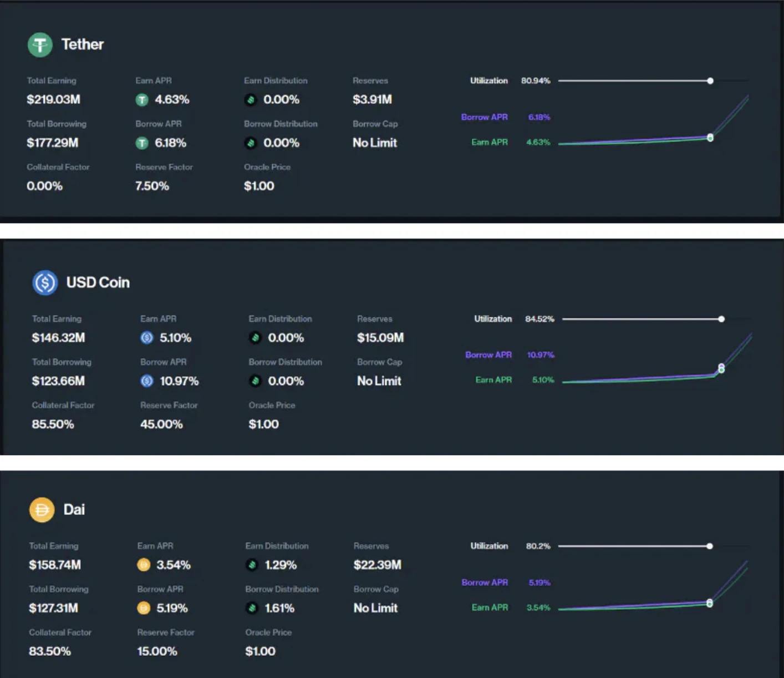Click purple "Borrow APR" legend in Tether chart

tap(485, 117)
